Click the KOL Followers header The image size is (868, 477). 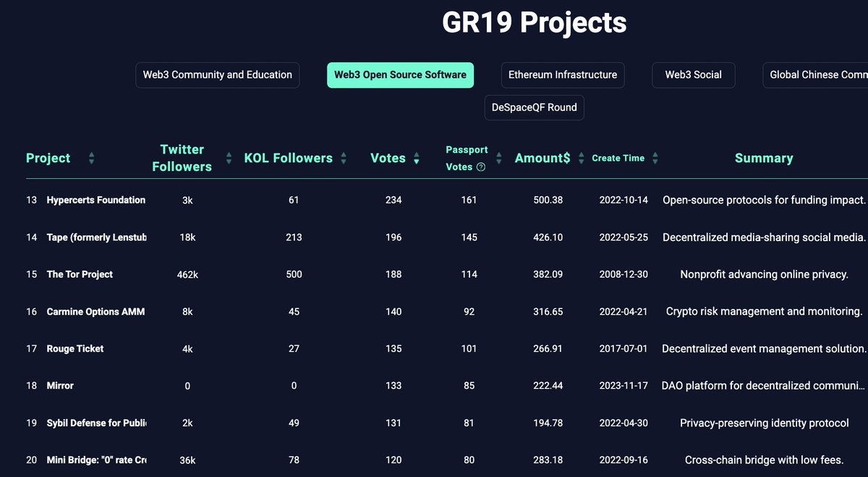289,159
